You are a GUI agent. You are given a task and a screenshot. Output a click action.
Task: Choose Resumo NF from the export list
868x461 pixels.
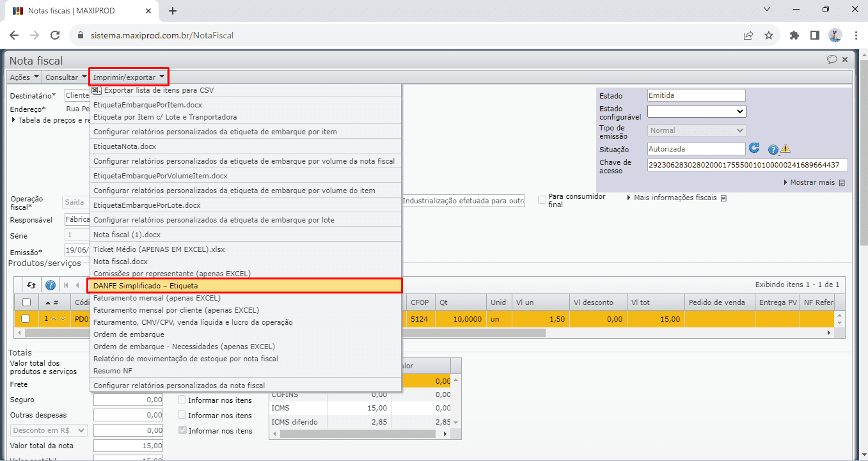(x=113, y=371)
